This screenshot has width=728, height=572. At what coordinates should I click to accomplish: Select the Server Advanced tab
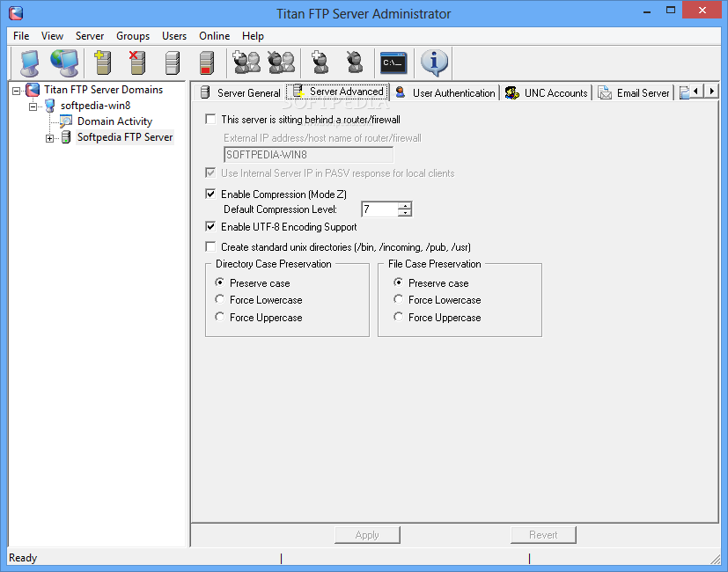(x=338, y=92)
